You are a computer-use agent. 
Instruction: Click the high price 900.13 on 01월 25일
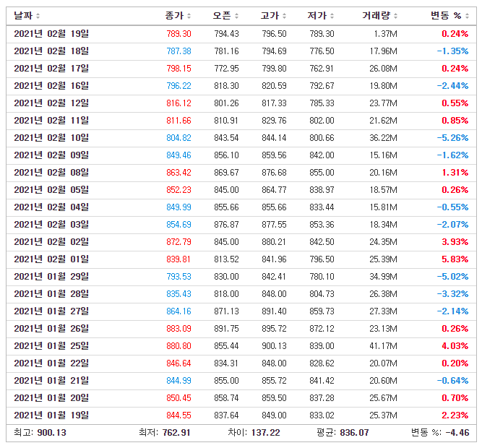tap(274, 346)
